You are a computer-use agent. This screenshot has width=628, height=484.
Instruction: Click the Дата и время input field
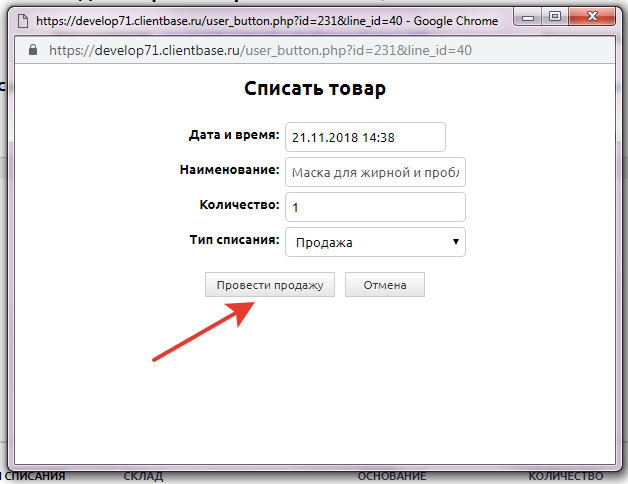click(x=365, y=137)
